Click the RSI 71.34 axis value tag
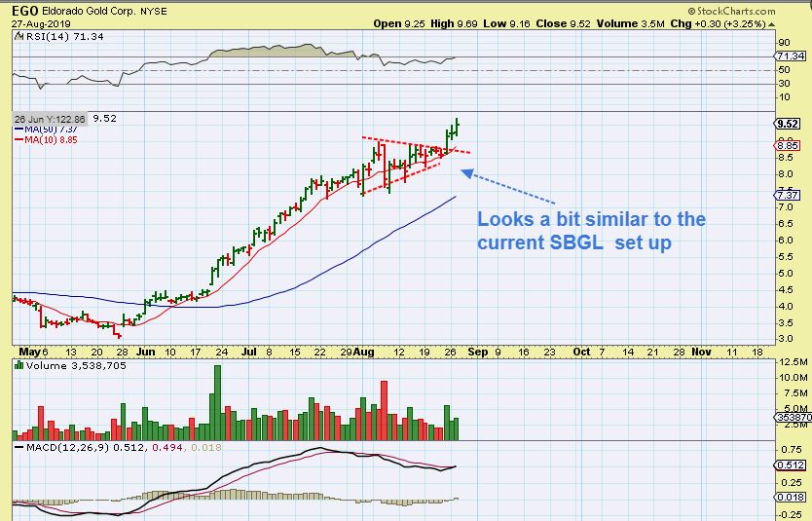812x521 pixels. (x=791, y=56)
